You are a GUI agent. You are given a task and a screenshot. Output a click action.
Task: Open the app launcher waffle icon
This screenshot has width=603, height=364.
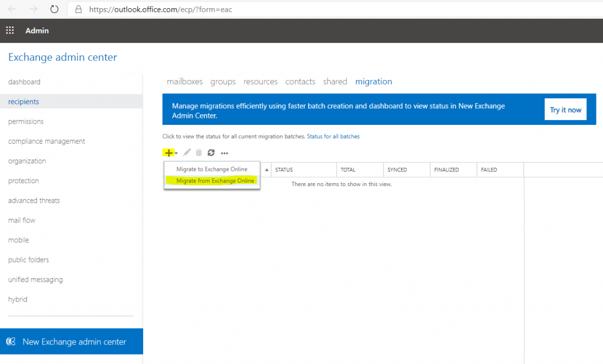point(10,31)
